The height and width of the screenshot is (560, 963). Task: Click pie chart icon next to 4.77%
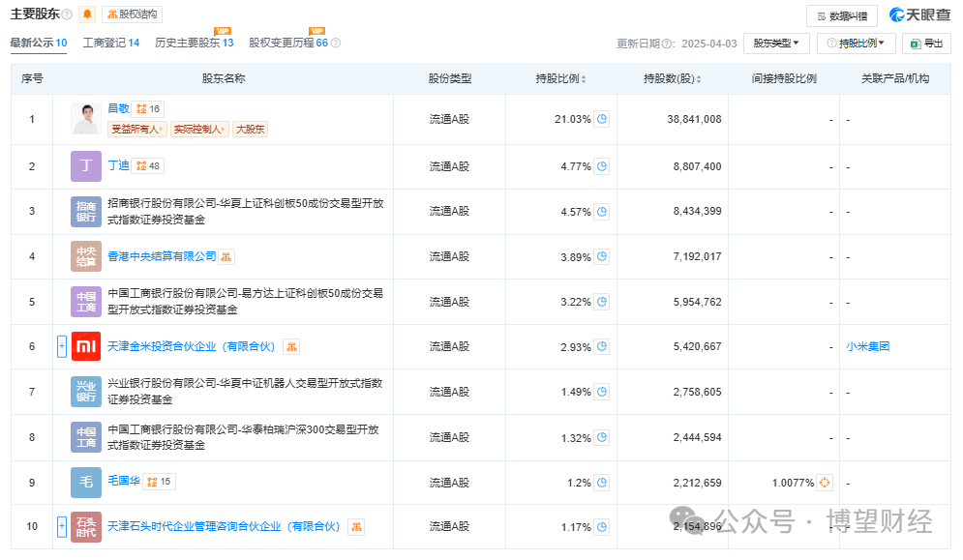(x=602, y=166)
